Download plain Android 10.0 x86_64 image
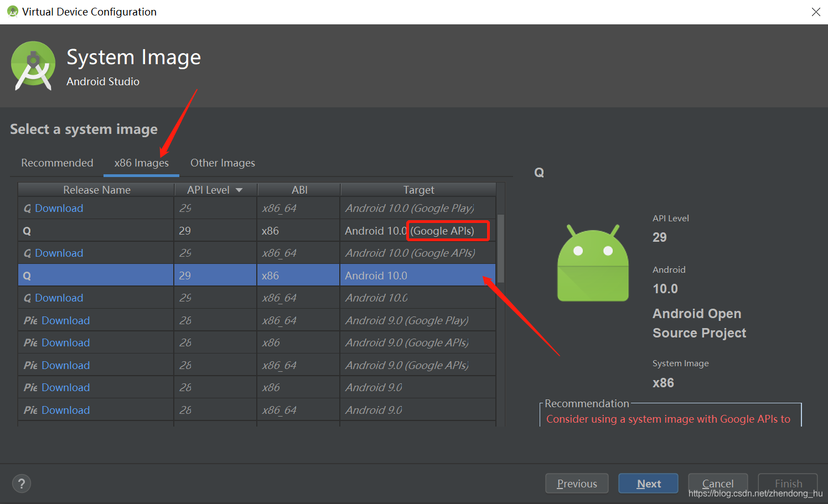Image resolution: width=828 pixels, height=504 pixels. [59, 298]
